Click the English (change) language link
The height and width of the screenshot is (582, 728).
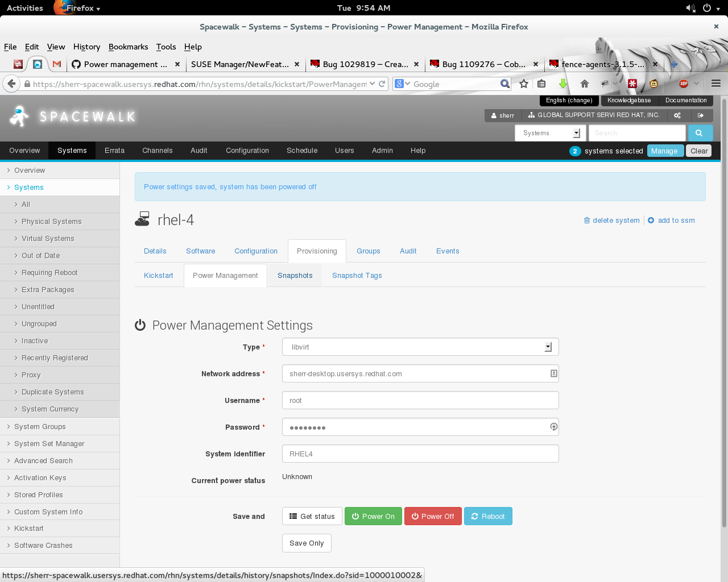coord(569,101)
